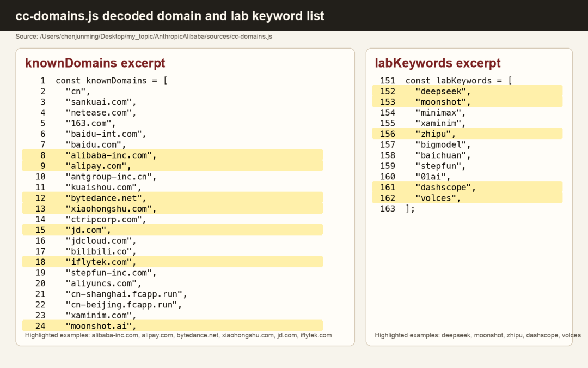
Task: Click the 'labKeywords excerpt' heading
Action: point(438,63)
